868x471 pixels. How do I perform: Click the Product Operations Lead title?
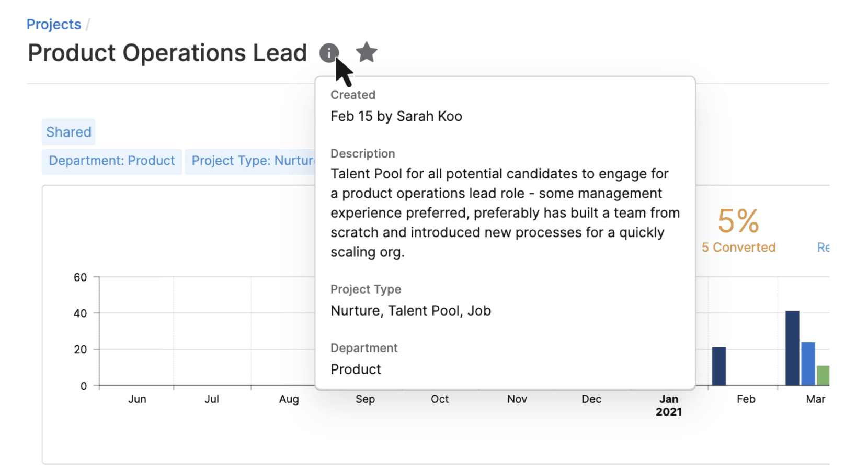[x=167, y=53]
